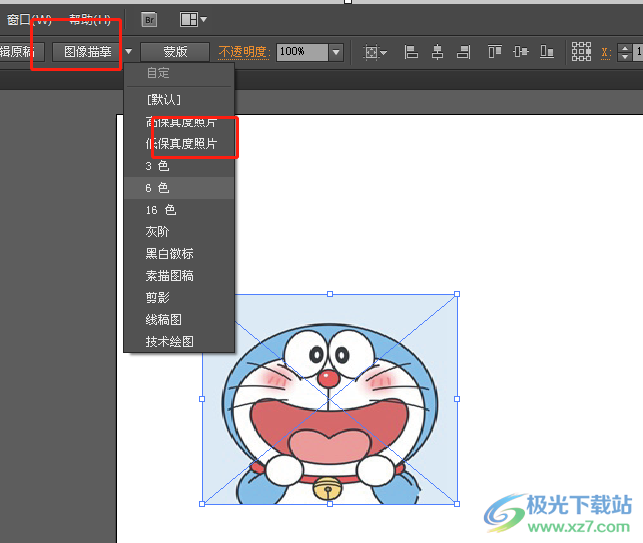Choose the 剪影 preset
The height and width of the screenshot is (543, 643).
[179, 298]
